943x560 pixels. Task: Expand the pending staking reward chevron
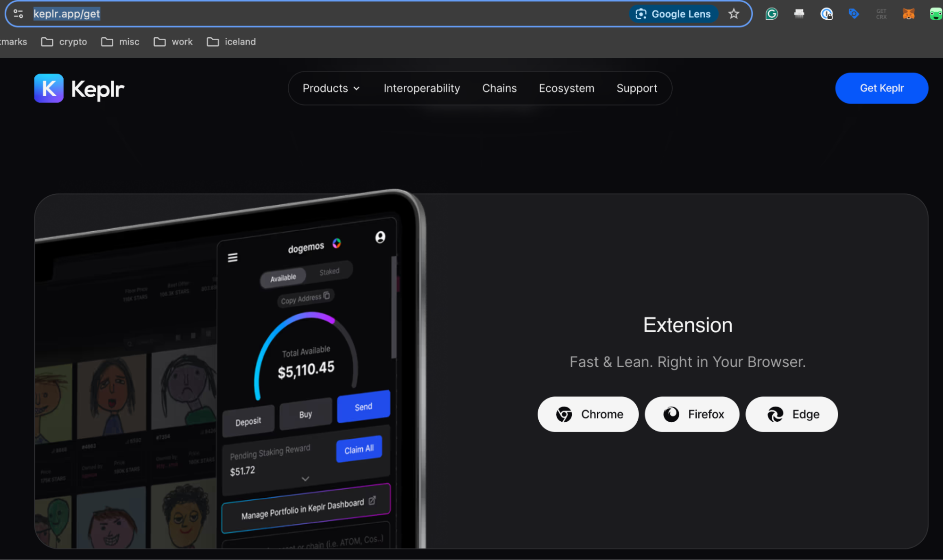(x=305, y=479)
